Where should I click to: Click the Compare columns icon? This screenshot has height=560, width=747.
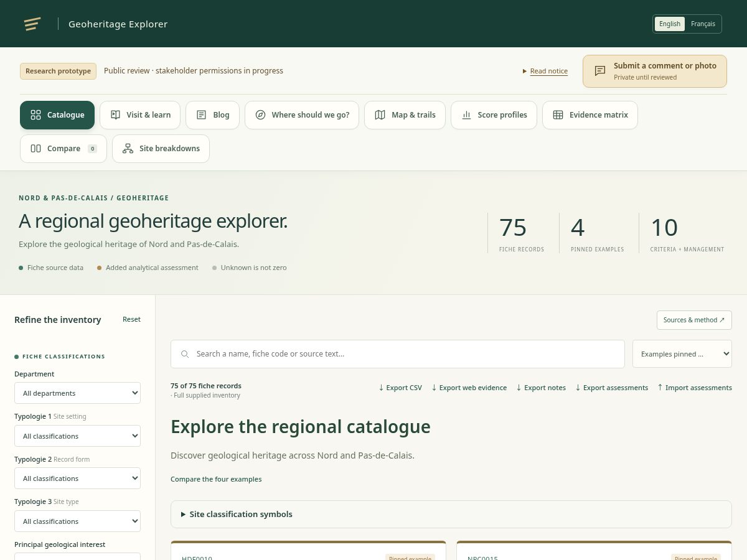pos(35,149)
